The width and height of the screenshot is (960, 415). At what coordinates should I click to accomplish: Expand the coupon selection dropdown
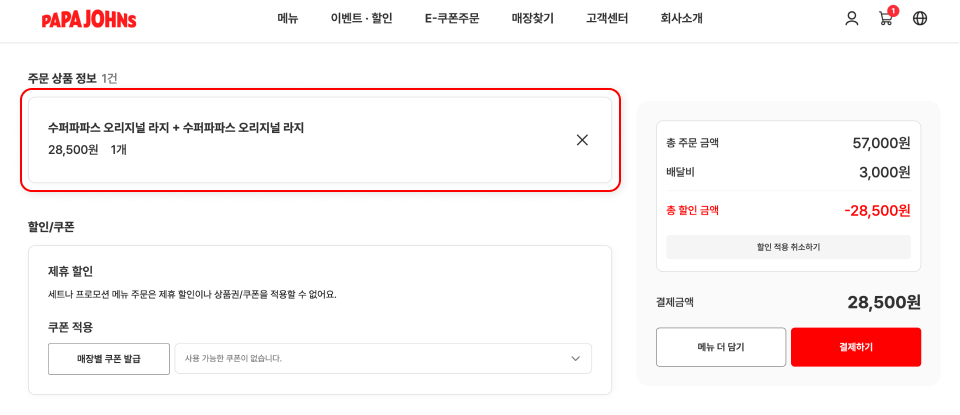382,359
